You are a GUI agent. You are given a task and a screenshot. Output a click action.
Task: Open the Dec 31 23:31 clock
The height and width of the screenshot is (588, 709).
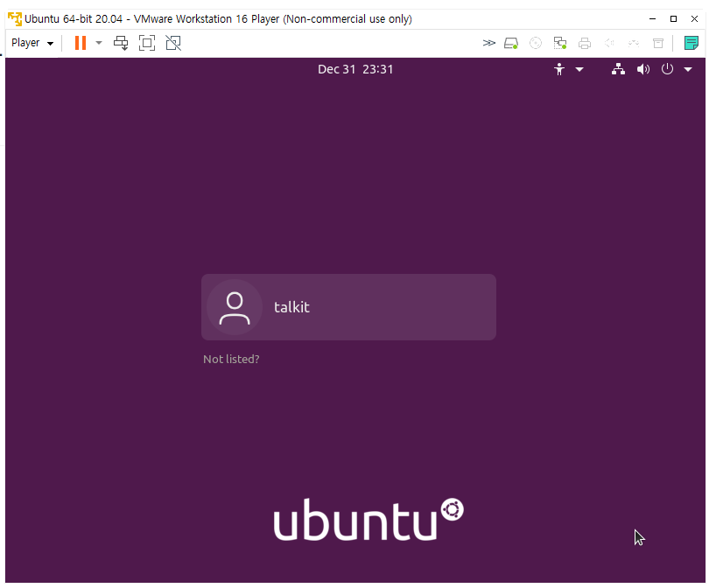(355, 69)
